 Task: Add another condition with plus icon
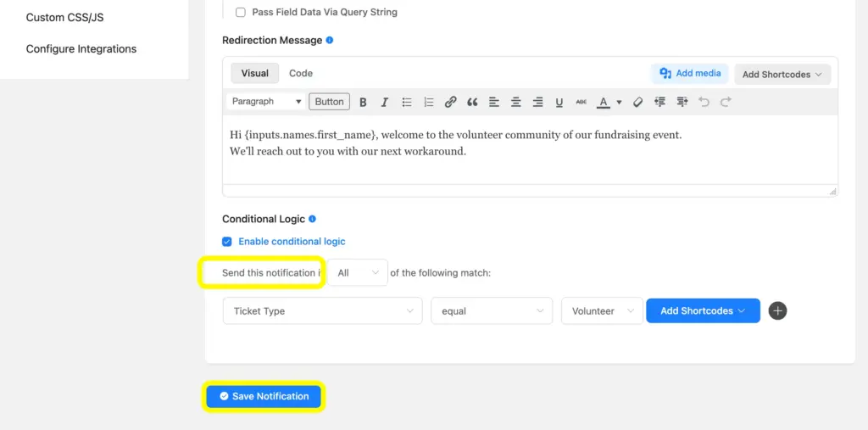point(778,311)
